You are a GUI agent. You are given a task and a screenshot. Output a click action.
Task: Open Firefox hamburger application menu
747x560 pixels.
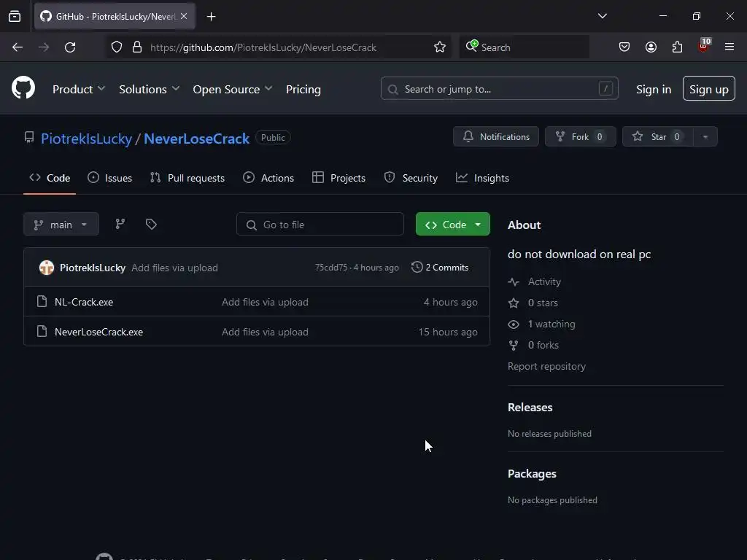729,47
